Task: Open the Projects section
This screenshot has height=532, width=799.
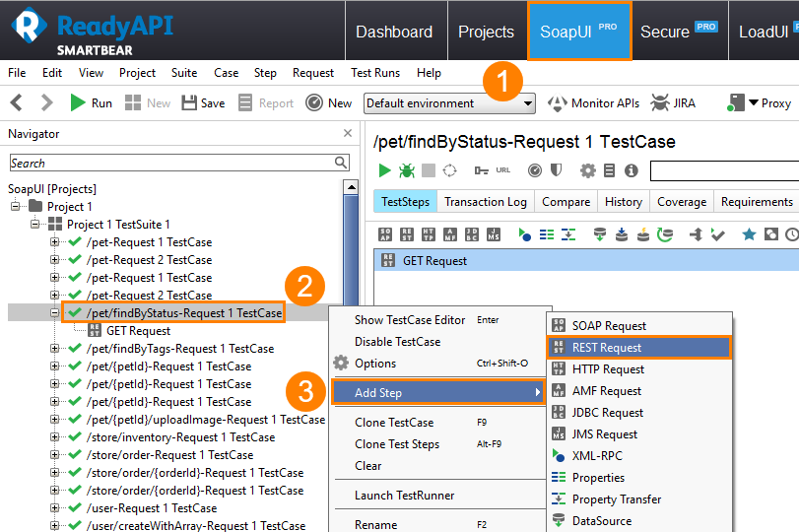Action: coord(486,32)
